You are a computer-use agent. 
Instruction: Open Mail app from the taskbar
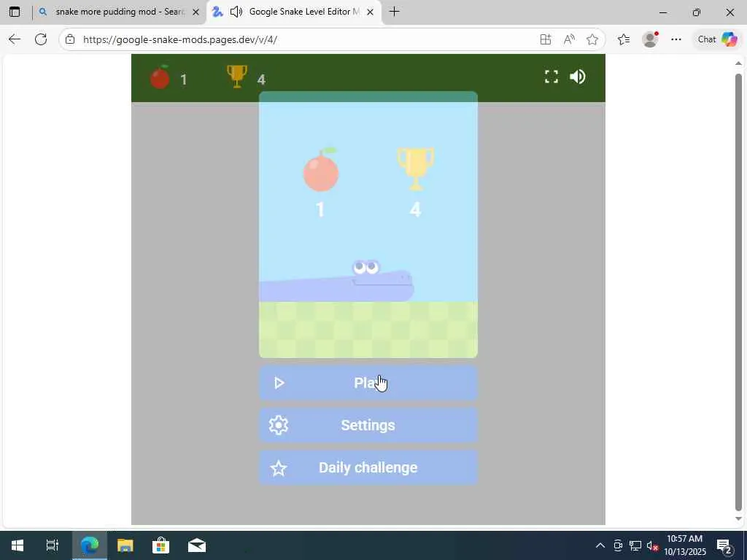pos(197,545)
